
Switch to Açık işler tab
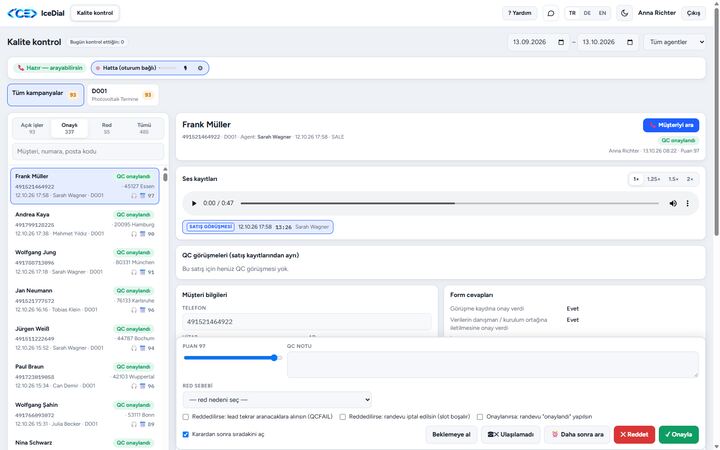[32, 129]
